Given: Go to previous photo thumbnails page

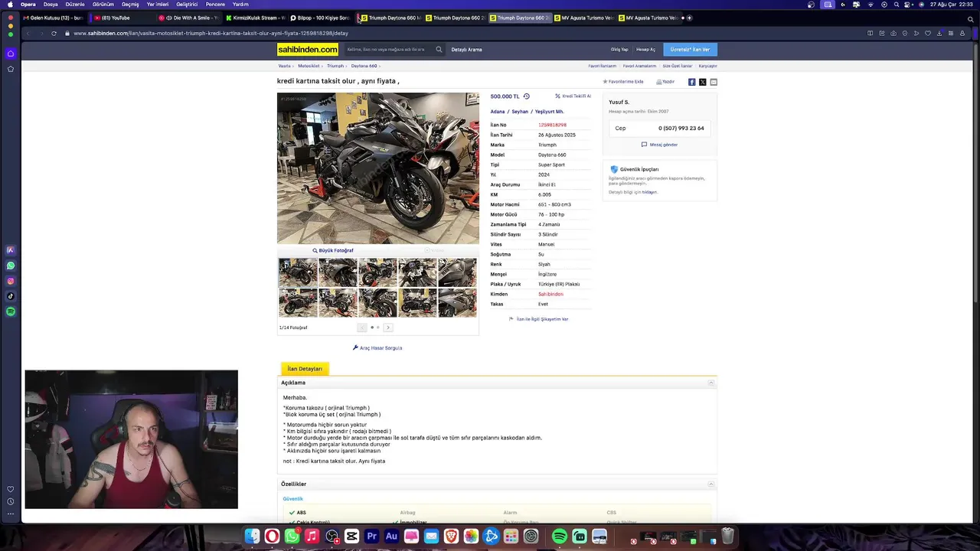Looking at the screenshot, I should click(362, 328).
